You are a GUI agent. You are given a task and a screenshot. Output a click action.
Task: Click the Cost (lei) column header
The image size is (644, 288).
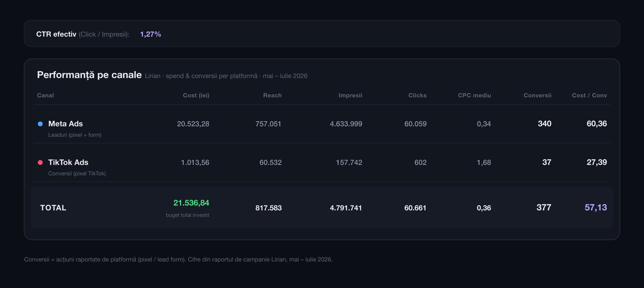tap(196, 95)
